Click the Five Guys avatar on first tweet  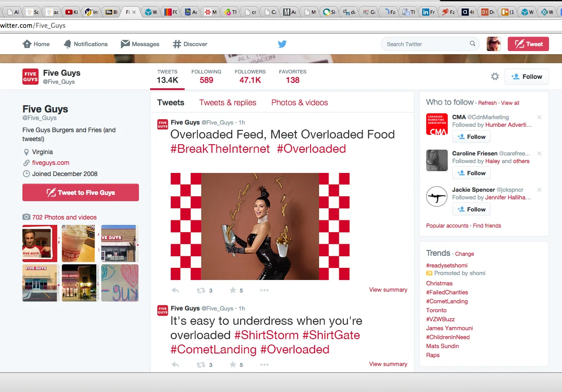(162, 124)
